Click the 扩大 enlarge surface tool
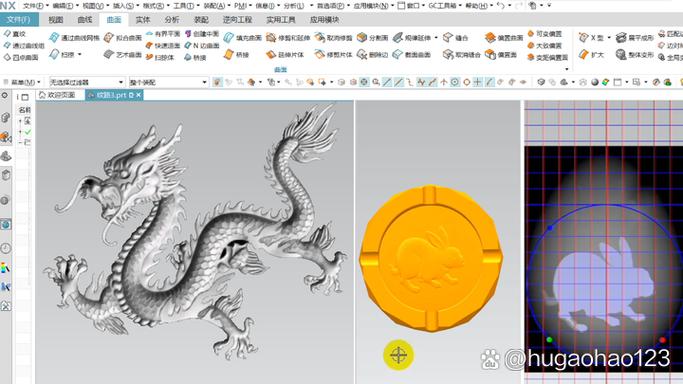This screenshot has width=683, height=384. (x=592, y=54)
